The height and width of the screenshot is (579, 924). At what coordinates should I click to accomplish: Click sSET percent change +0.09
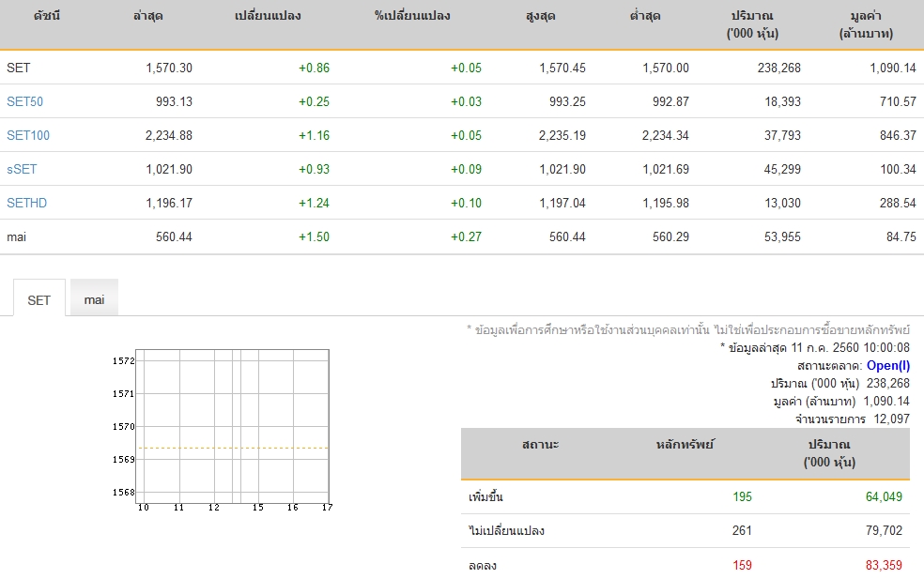(466, 169)
